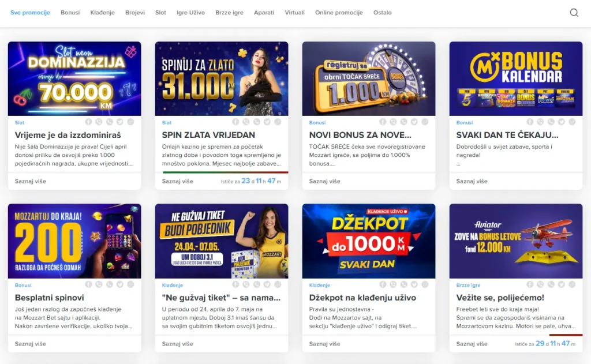591x364 pixels.
Task: Share 'Vrijeme je da izzdominiraš' via WhatsApp
Action: pyautogui.click(x=109, y=122)
